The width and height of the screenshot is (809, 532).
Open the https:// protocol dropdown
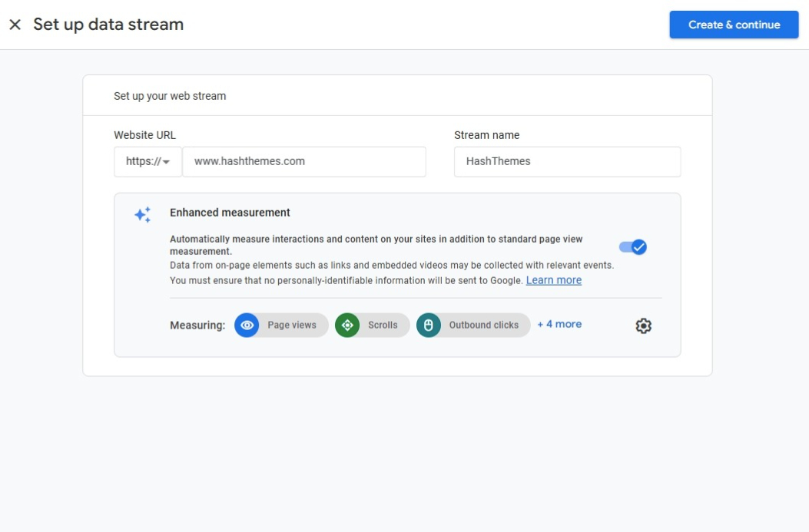point(148,162)
